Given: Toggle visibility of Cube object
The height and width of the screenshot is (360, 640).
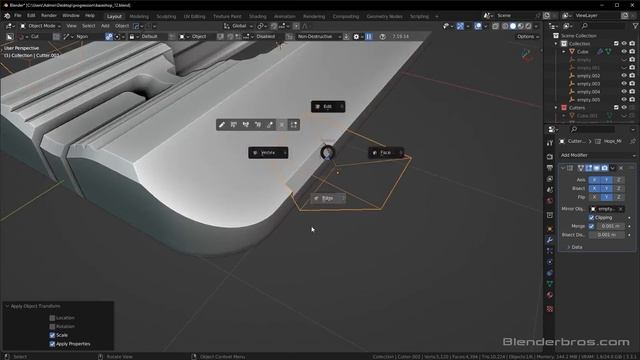Looking at the screenshot, I should pyautogui.click(x=624, y=51).
